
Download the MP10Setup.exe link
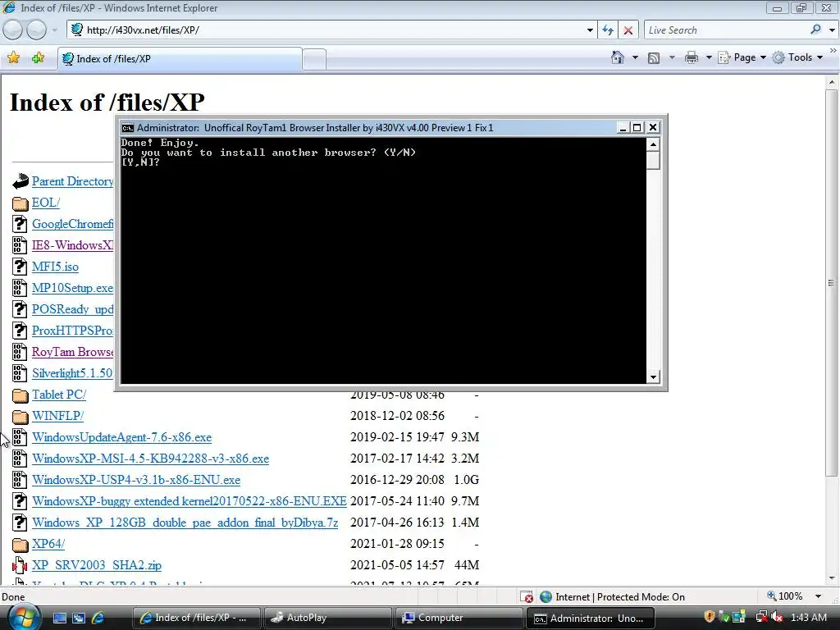point(72,288)
